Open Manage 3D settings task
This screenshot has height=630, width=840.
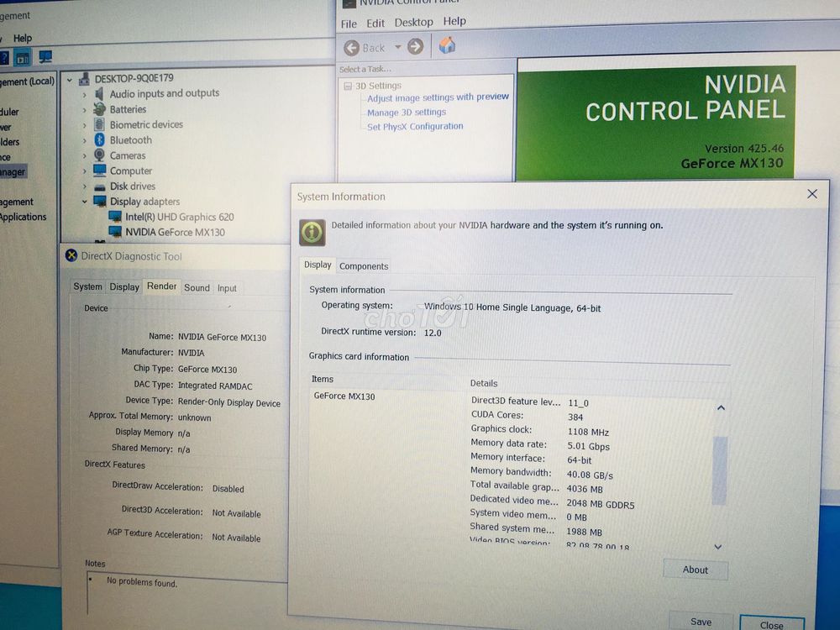point(407,113)
